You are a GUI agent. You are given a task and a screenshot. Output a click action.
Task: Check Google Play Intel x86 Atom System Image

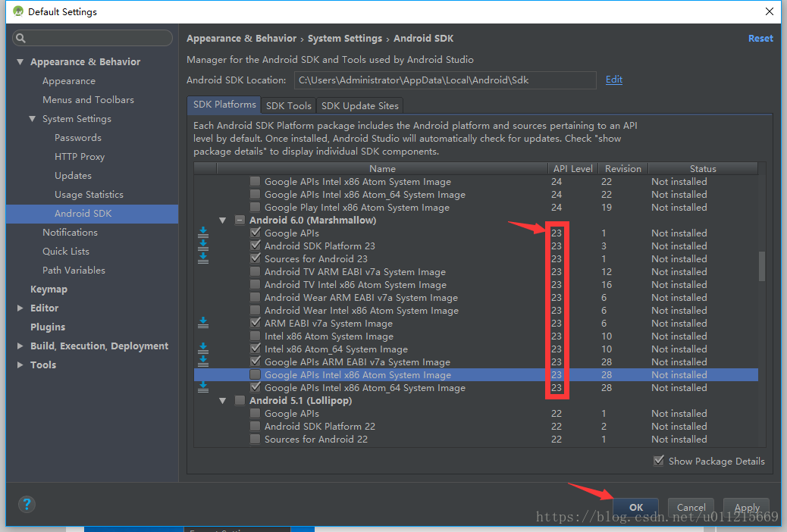tap(256, 208)
